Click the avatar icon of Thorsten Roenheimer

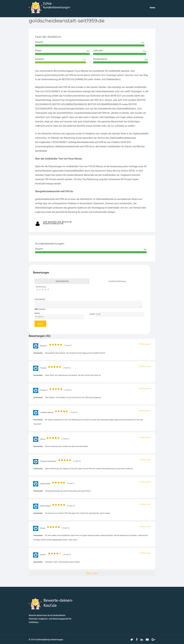click(x=36, y=461)
